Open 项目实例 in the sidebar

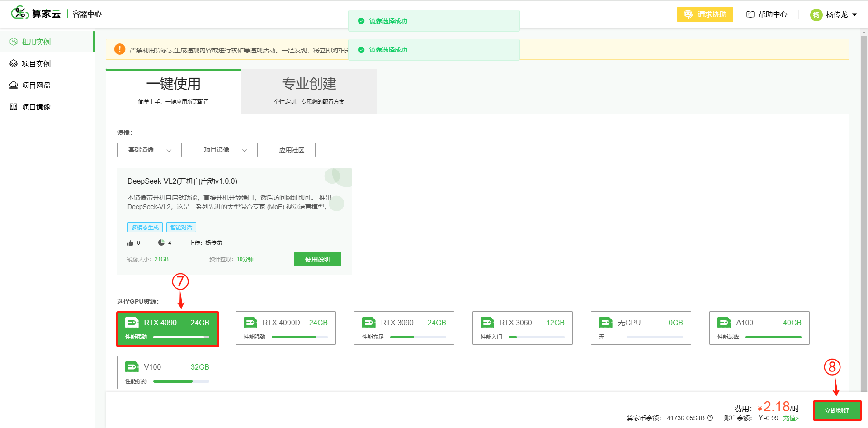pos(47,63)
